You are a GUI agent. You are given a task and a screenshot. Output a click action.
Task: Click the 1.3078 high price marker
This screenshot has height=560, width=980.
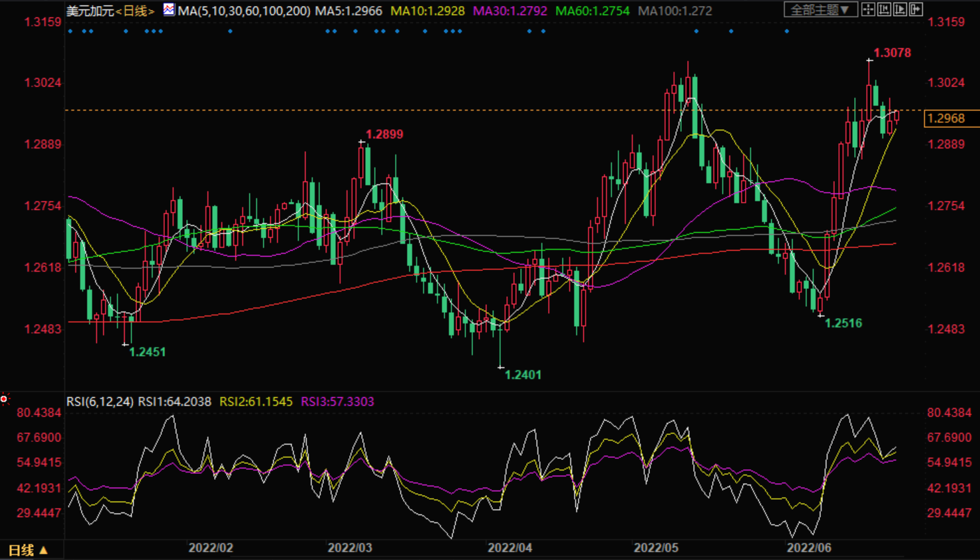pyautogui.click(x=892, y=53)
